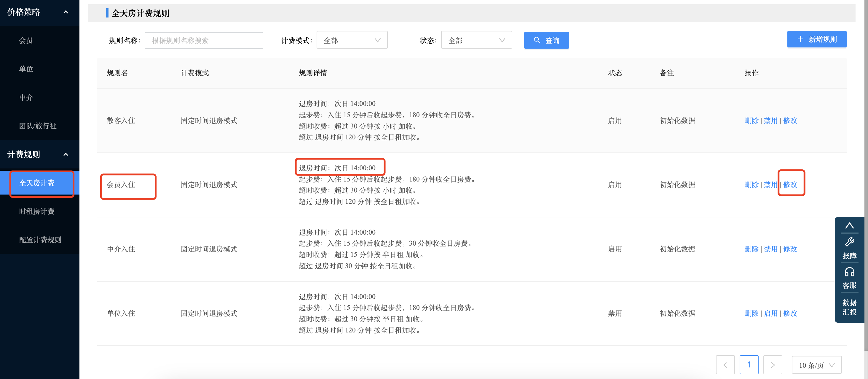Viewport: 868px width, 379px height.
Task: Delete the 会员入住 rule
Action: tap(751, 184)
